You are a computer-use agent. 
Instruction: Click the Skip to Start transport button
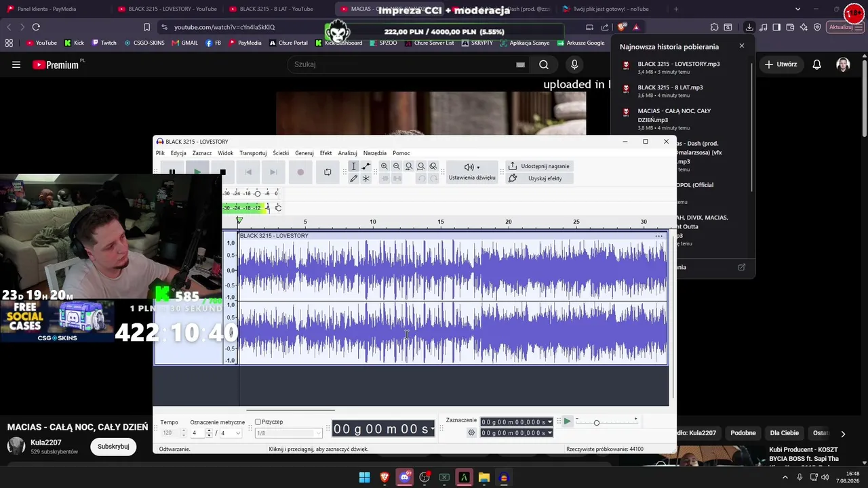pyautogui.click(x=248, y=172)
